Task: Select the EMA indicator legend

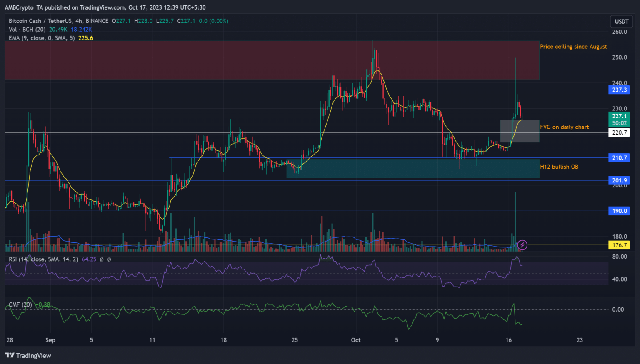Action: point(42,38)
